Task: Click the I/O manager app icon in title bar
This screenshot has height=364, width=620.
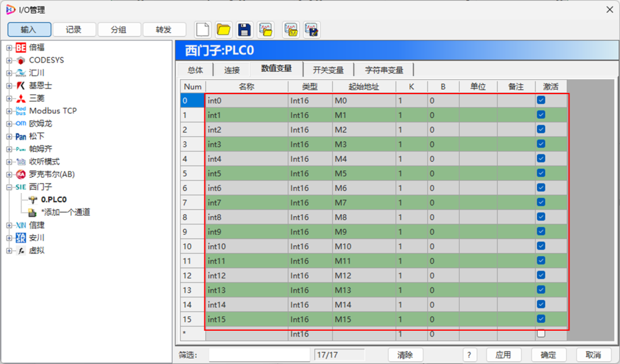Action: click(x=10, y=10)
